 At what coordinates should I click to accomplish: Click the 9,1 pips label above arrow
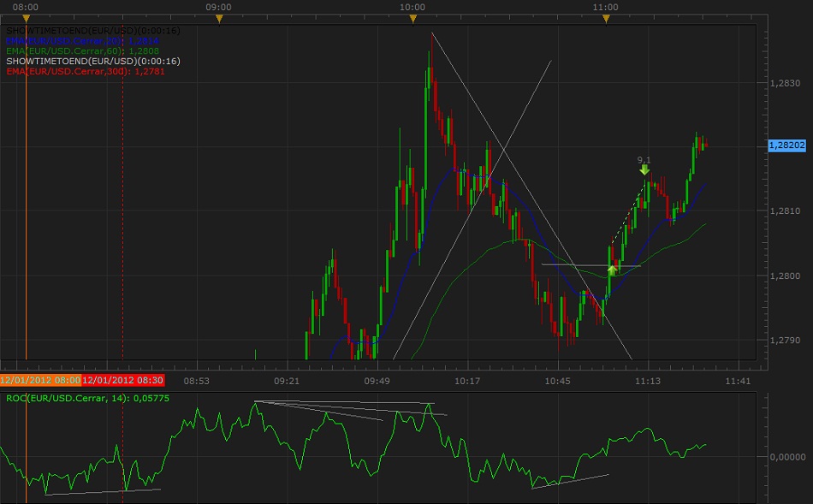click(644, 159)
